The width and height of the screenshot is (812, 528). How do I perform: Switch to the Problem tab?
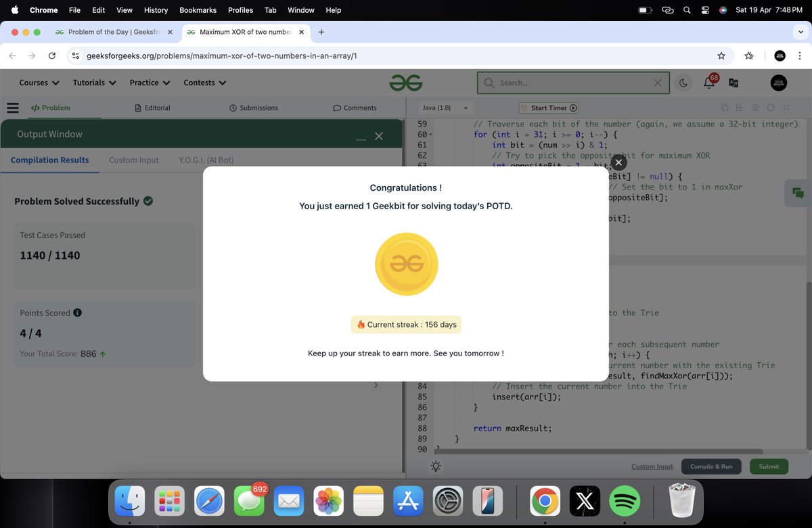[50, 108]
